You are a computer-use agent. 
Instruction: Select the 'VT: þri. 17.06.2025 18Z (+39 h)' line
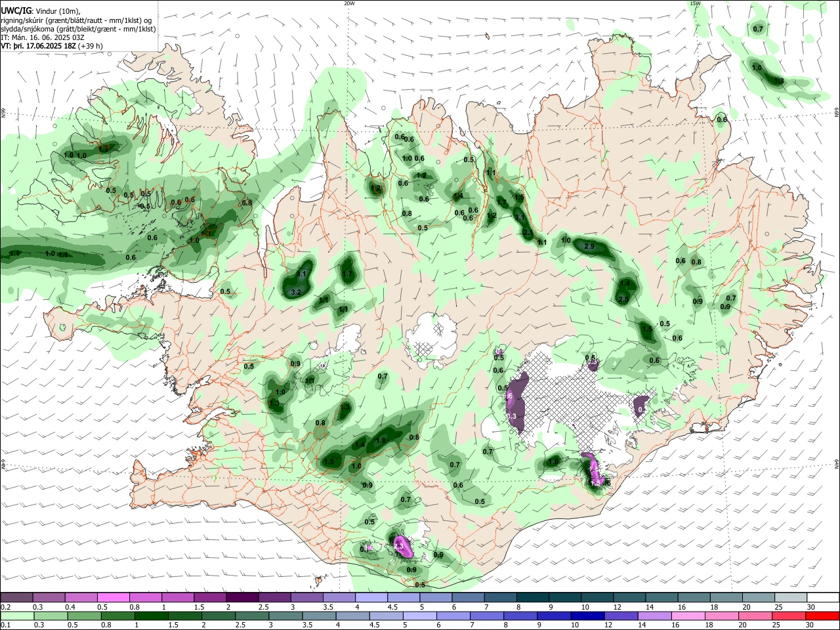pyautogui.click(x=52, y=46)
